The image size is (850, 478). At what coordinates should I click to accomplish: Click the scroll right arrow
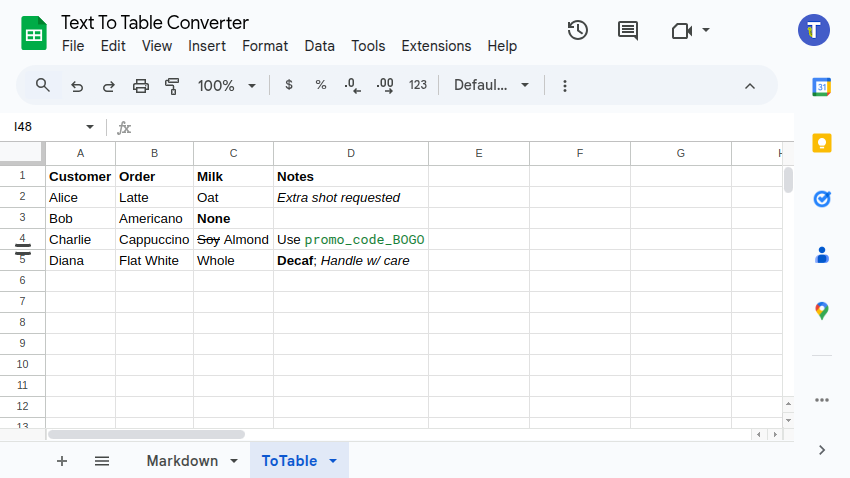775,435
